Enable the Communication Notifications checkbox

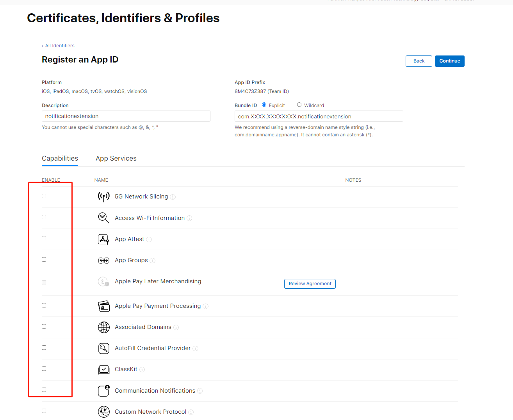click(x=44, y=390)
